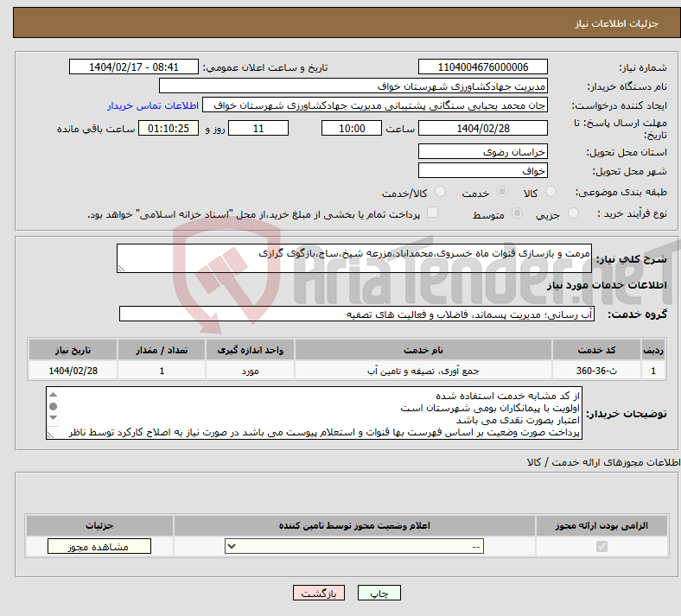Viewport: 681px width, 616px height.
Task: Click column header واحد اندازه گیری
Action: (x=250, y=350)
